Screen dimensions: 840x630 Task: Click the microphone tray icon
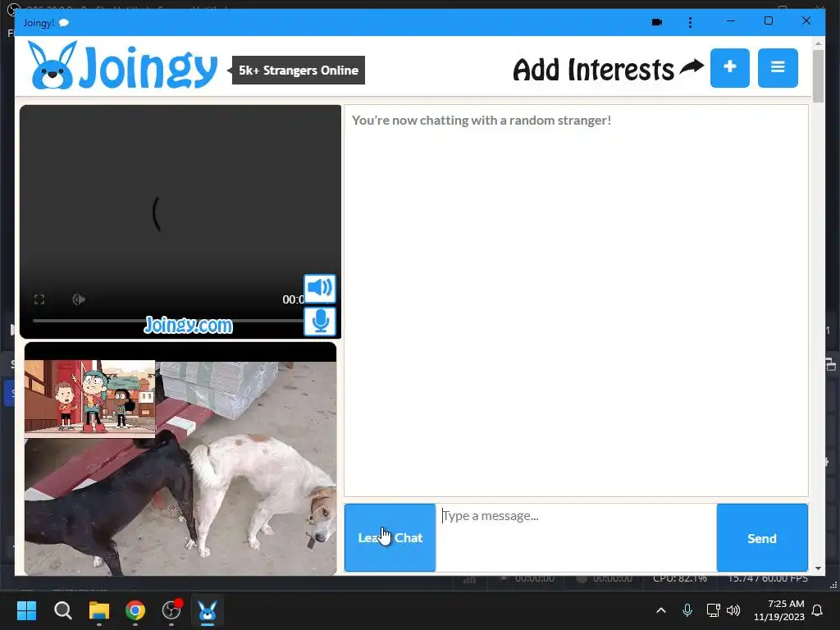click(687, 610)
